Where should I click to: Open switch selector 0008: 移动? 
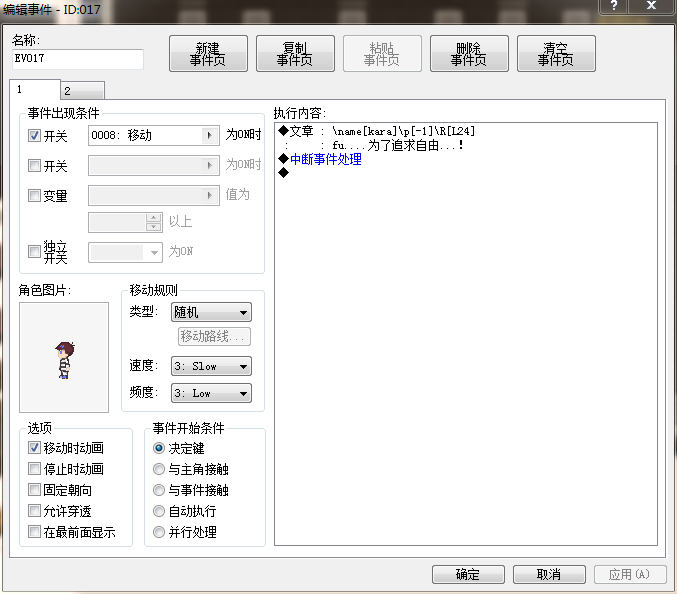pos(154,136)
